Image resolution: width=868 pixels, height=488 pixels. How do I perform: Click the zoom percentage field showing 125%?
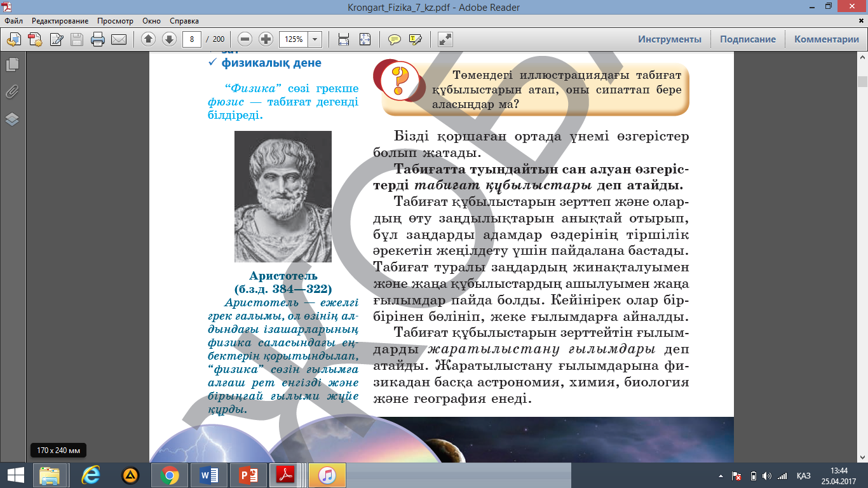pyautogui.click(x=294, y=39)
